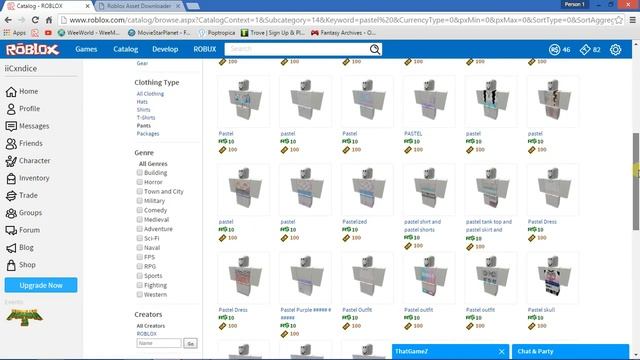Click the Roblox search field
Screen dimensions: 640x360
pos(297,49)
